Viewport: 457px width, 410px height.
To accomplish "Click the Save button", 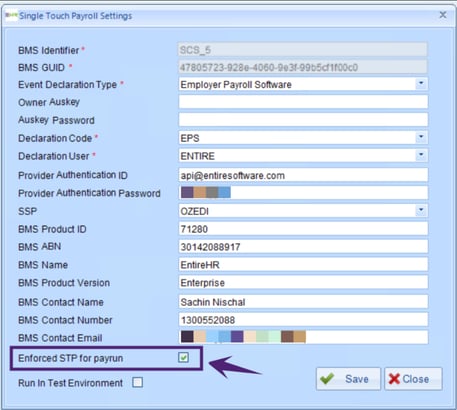I will click(x=348, y=379).
